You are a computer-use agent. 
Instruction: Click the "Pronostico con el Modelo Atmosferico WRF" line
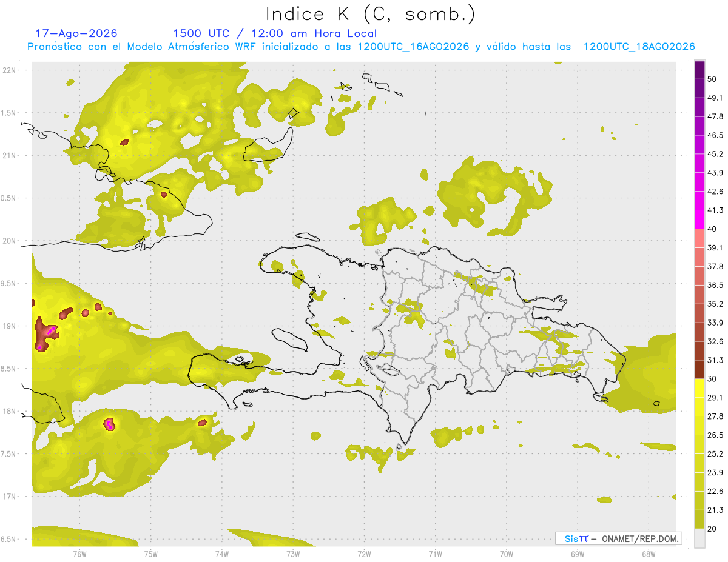361,47
